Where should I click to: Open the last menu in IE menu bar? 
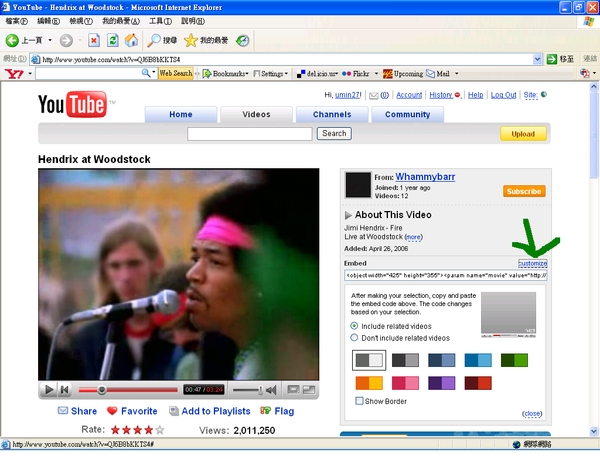click(x=193, y=21)
